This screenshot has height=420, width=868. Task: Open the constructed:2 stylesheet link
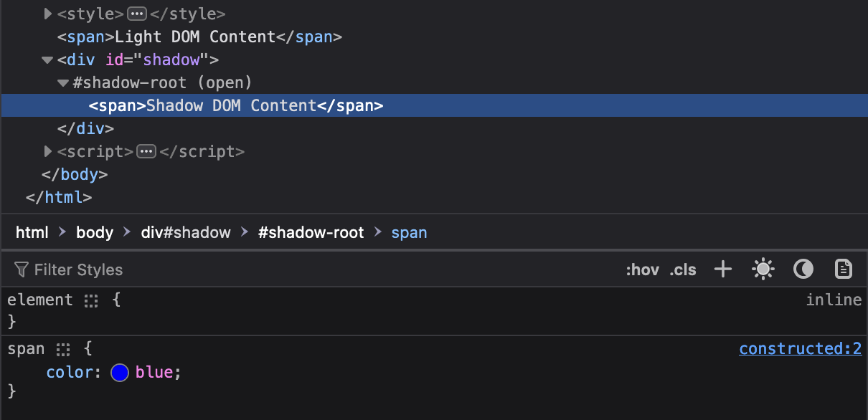coord(800,349)
